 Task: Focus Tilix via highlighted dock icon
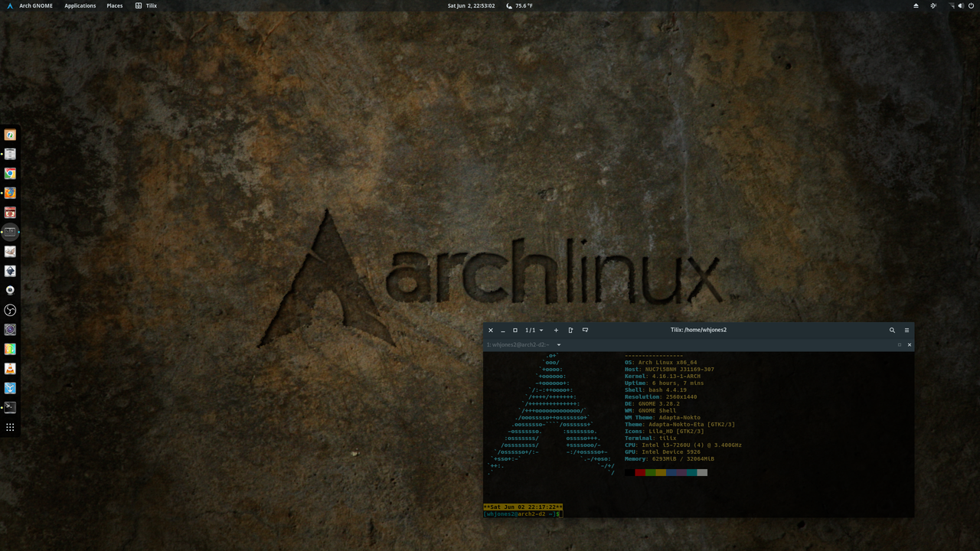(10, 232)
